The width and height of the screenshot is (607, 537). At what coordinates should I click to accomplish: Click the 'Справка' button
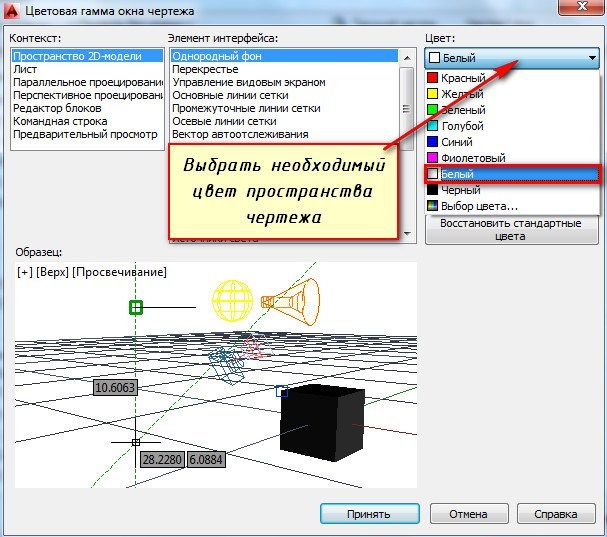coord(556,514)
